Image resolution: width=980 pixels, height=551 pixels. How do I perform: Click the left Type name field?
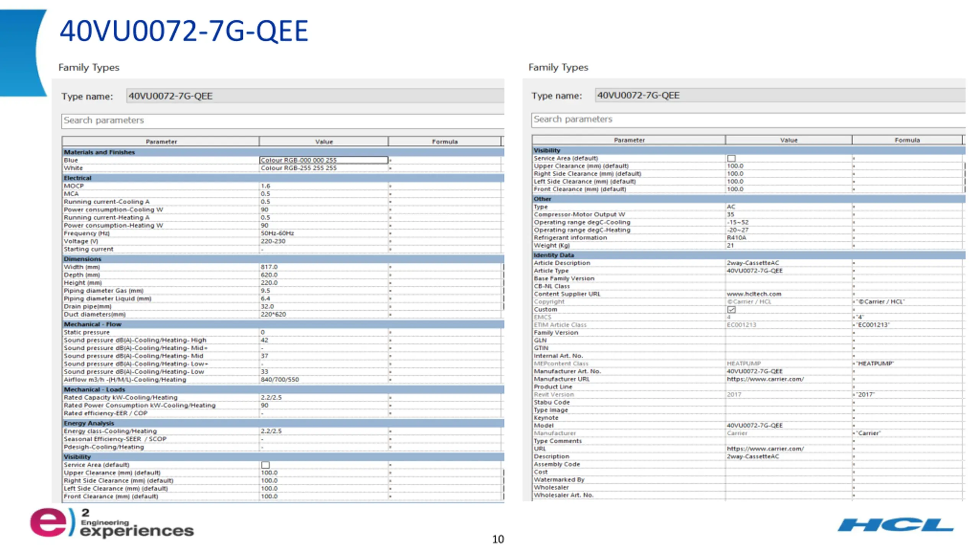[315, 96]
